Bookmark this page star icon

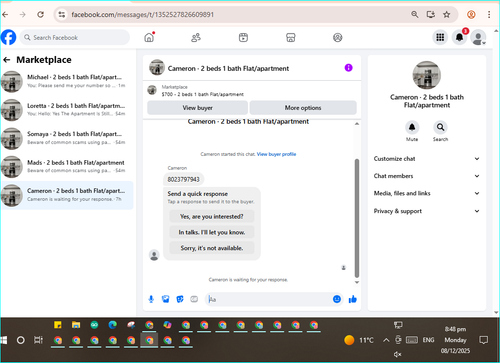447,14
